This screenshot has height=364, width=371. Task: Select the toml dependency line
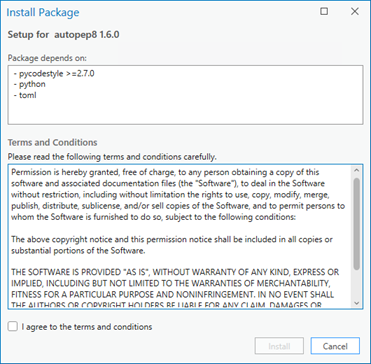(25, 95)
